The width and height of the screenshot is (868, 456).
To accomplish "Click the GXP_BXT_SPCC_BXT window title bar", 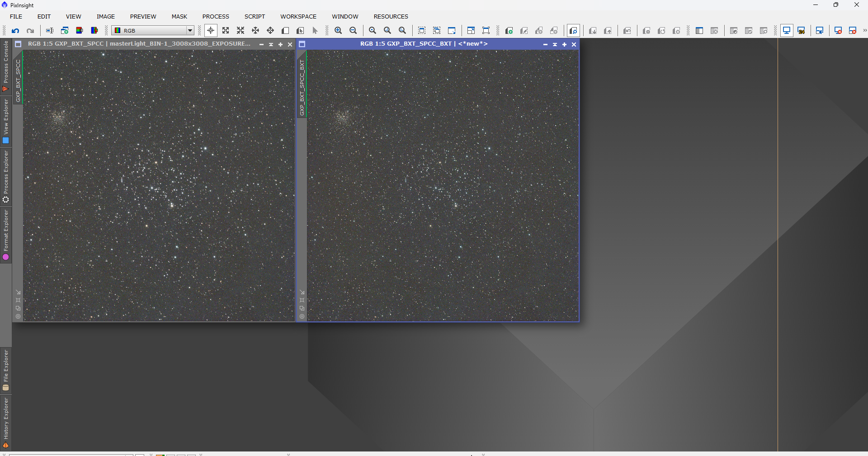I will pos(424,44).
